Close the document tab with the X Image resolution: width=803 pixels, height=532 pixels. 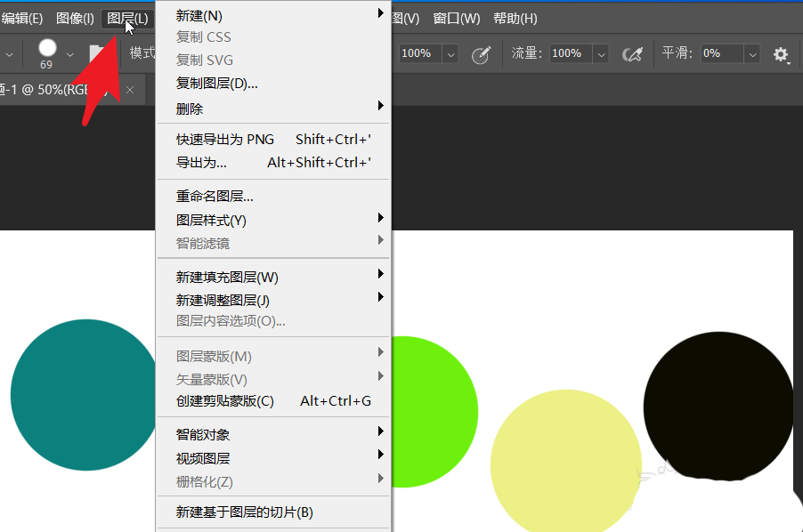tap(130, 90)
